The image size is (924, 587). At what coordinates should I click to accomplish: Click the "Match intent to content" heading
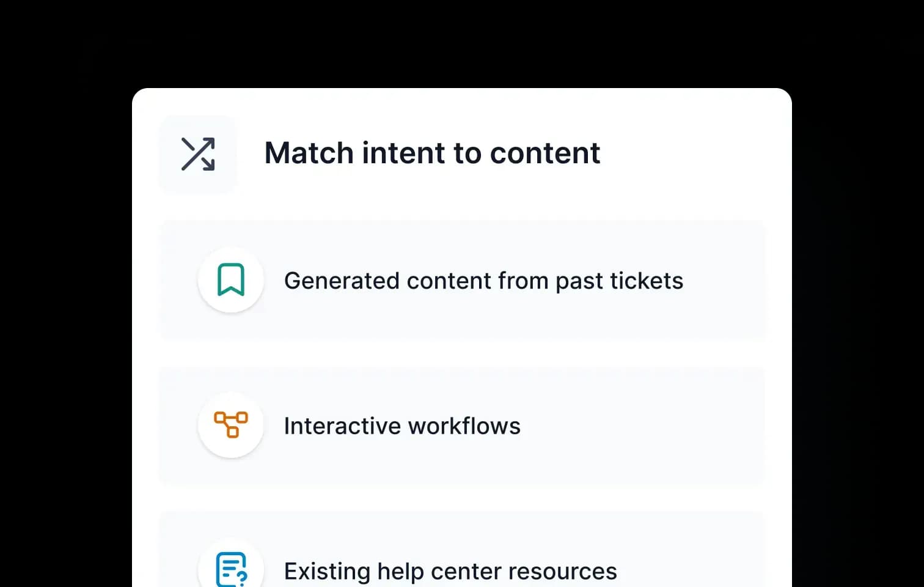pos(432,153)
